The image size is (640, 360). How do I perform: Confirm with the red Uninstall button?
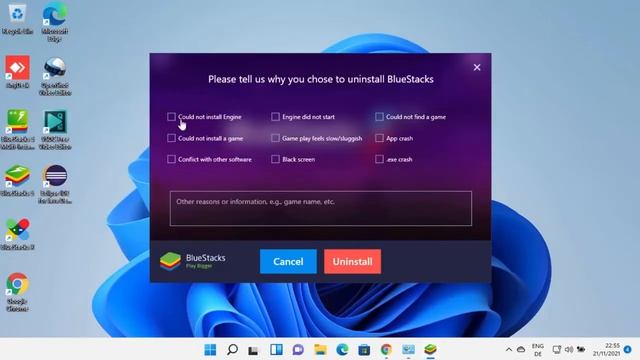(353, 262)
